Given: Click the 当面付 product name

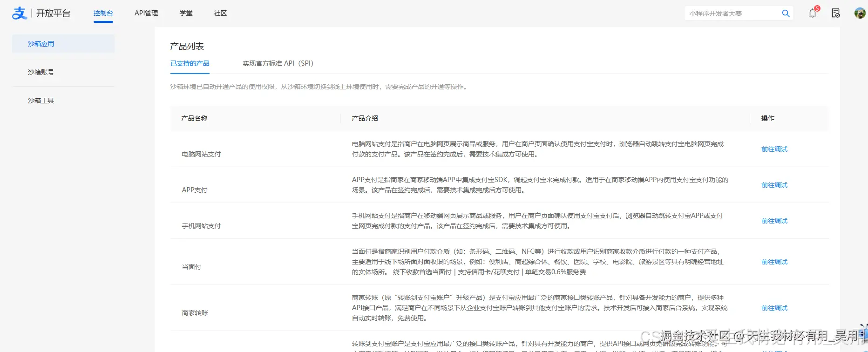Looking at the screenshot, I should point(191,267).
